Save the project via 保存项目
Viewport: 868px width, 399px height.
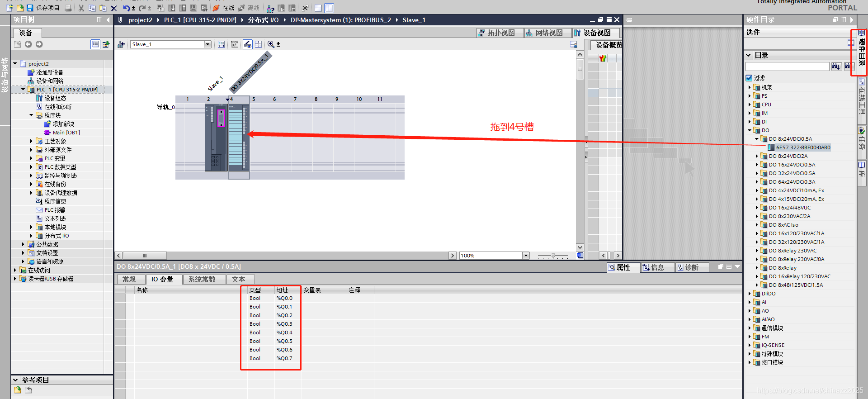[x=43, y=8]
